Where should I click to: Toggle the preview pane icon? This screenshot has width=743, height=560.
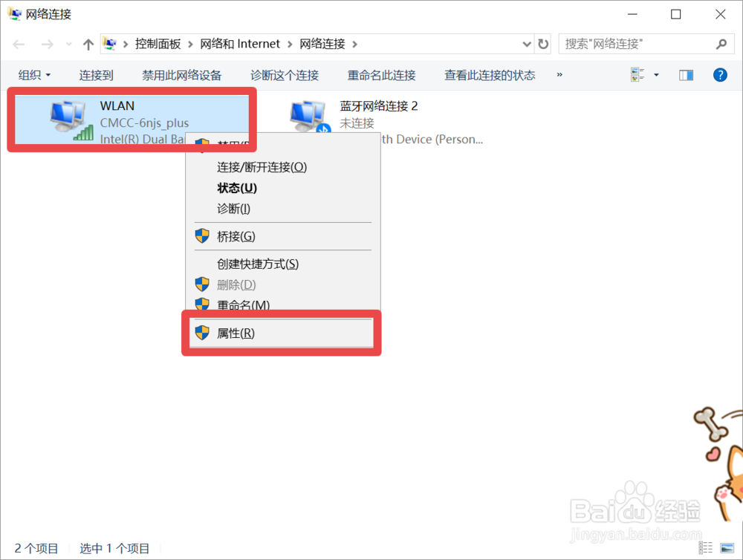point(686,75)
